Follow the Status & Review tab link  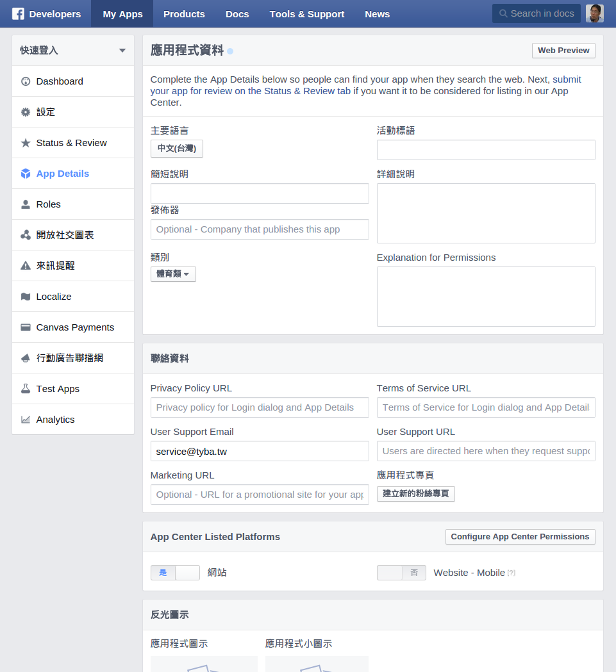tap(307, 91)
